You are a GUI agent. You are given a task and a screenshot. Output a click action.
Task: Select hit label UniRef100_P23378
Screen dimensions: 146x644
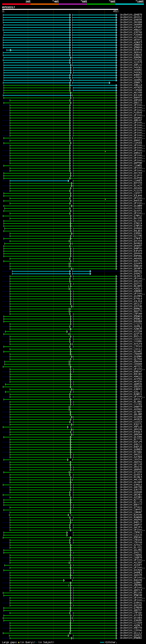[x=131, y=191]
